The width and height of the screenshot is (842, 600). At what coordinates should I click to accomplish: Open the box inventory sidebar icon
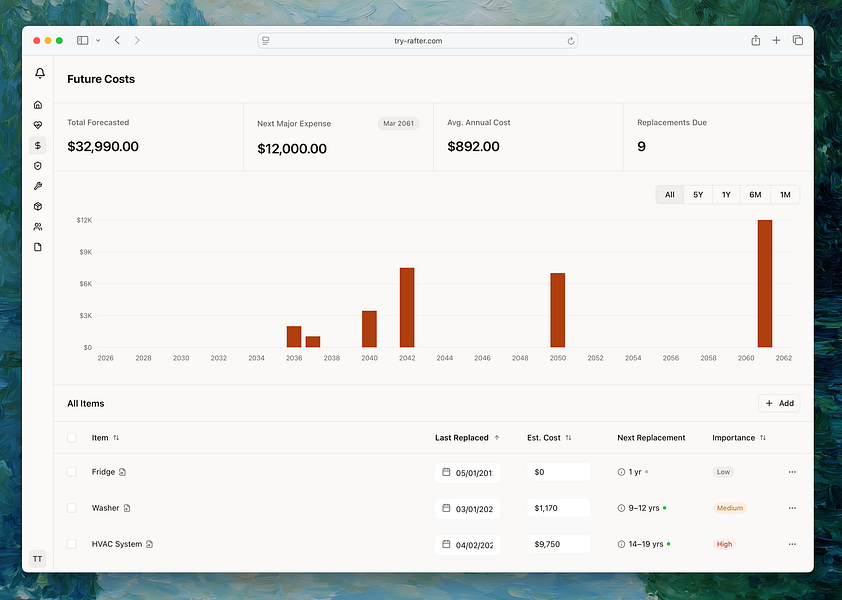click(38, 206)
